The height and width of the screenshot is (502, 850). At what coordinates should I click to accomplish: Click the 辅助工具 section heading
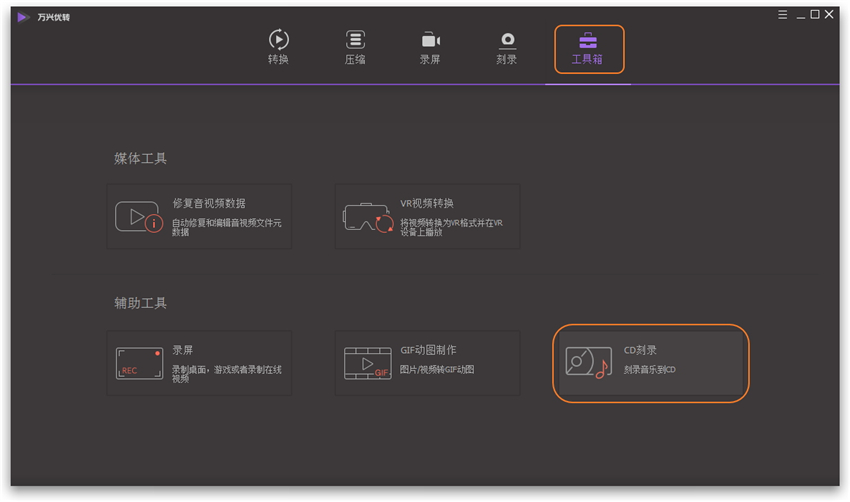click(x=140, y=303)
